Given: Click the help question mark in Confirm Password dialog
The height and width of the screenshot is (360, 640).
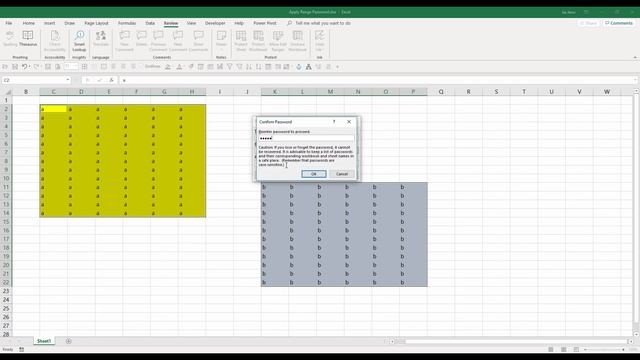Looking at the screenshot, I should pos(334,122).
